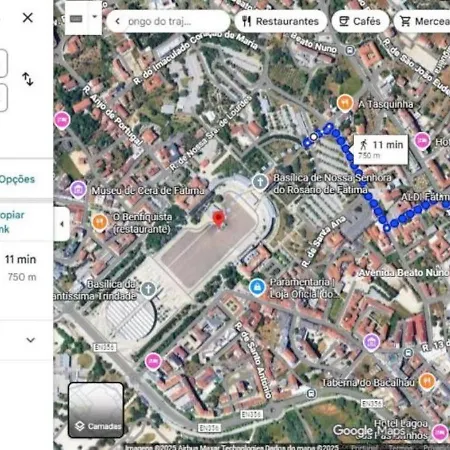Close the directions side panel
This screenshot has height=450, width=450.
[x=28, y=18]
